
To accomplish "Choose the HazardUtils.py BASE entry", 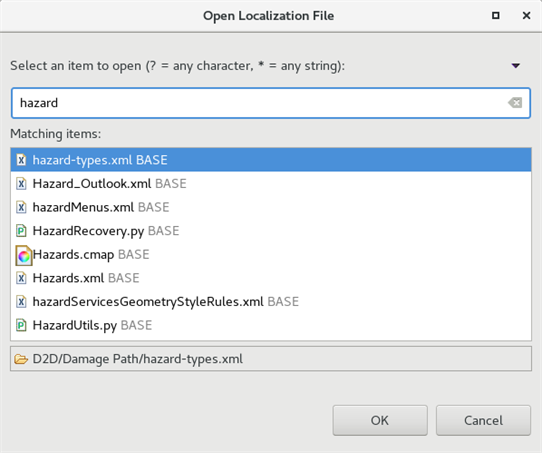I will pos(271,325).
